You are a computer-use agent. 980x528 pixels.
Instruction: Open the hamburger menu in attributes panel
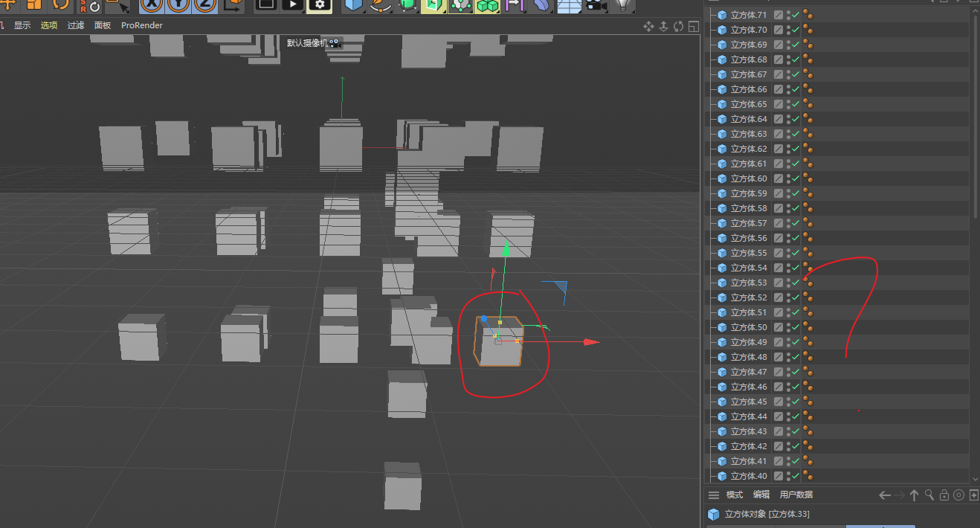click(714, 495)
